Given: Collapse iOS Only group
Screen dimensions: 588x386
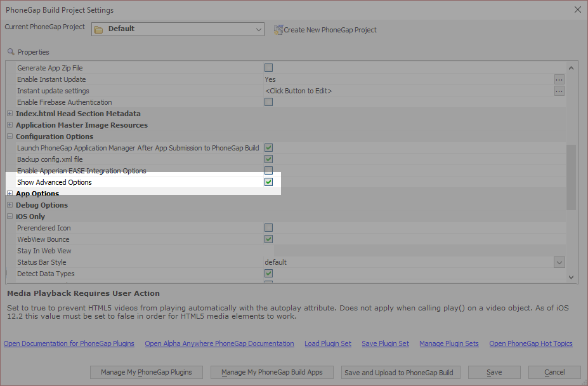Looking at the screenshot, I should point(10,216).
